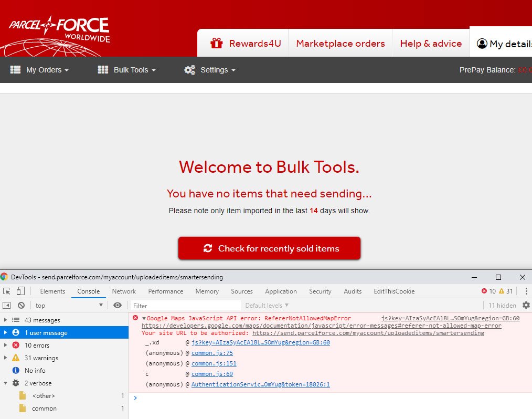Screen dimensions: 532x419
Task: Switch to the Performance tab
Action: coord(166,291)
